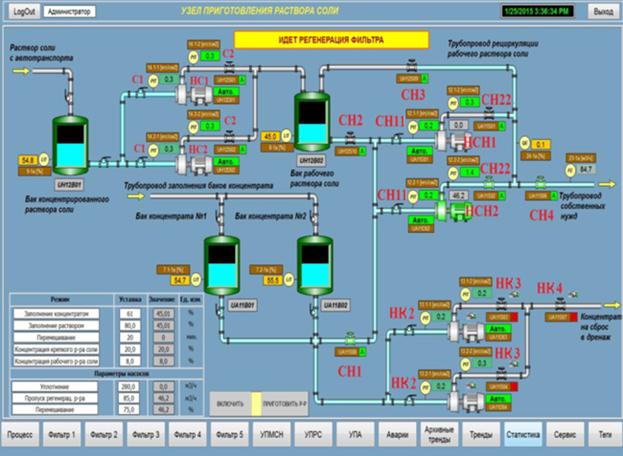Edit Заполнение раствором setpoint 80,0
This screenshot has height=456, width=623.
coord(130,326)
